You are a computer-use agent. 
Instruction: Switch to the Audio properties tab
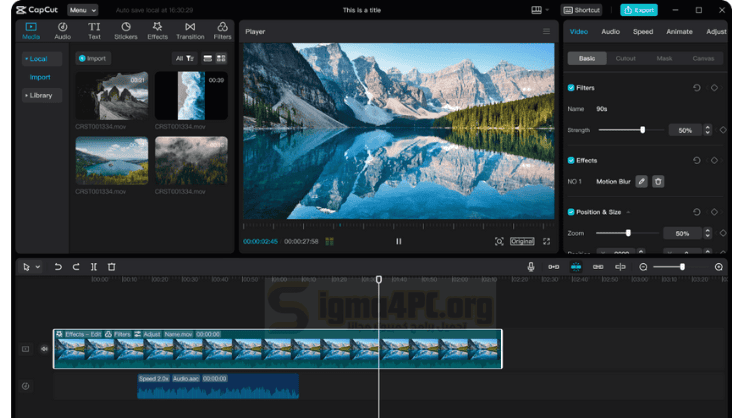click(610, 31)
